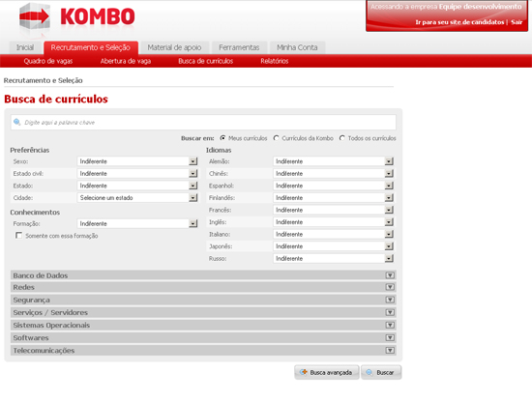Expand the Softwares section arrow icon

(x=390, y=337)
